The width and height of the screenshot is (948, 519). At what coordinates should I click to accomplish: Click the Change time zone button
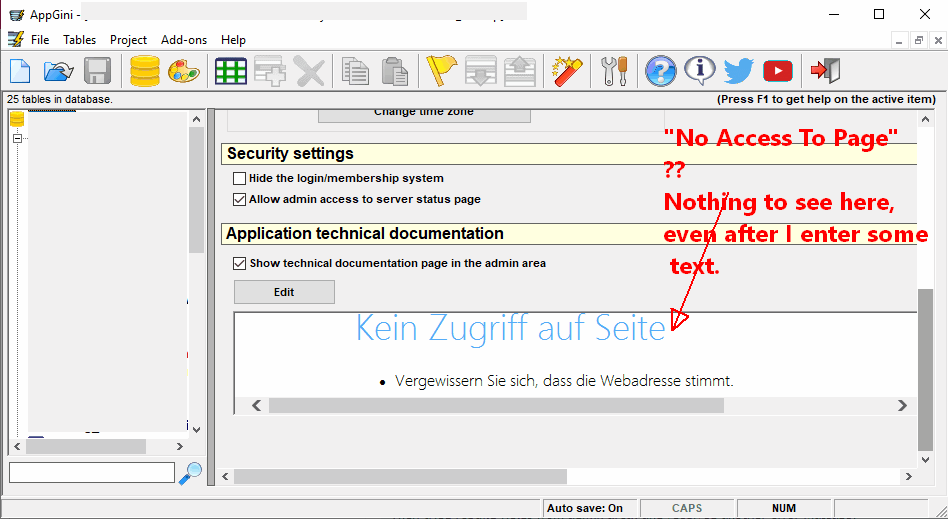[424, 114]
